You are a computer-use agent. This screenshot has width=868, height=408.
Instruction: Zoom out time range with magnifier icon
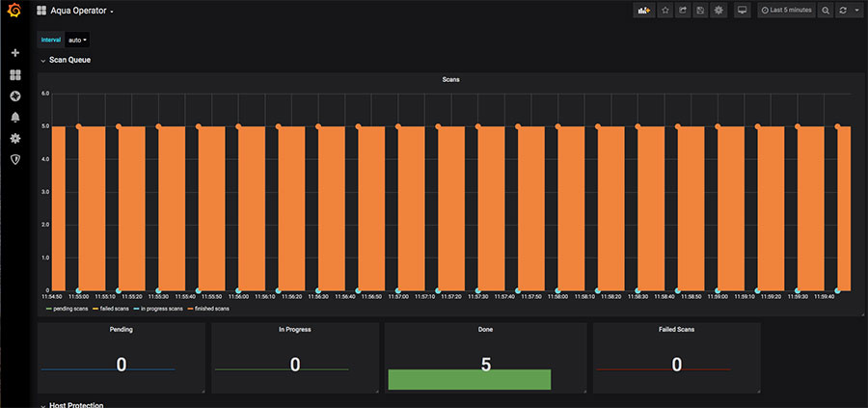[826, 10]
